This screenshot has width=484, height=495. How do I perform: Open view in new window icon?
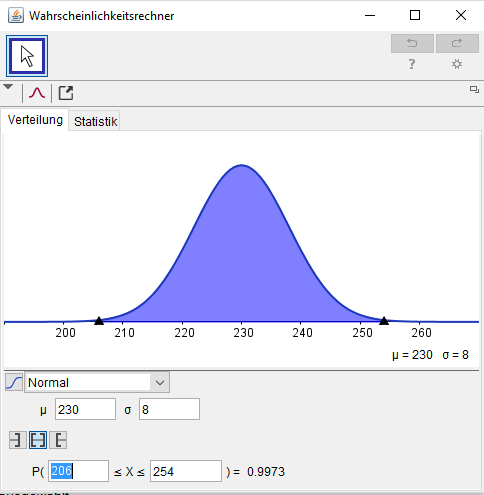pos(474,89)
